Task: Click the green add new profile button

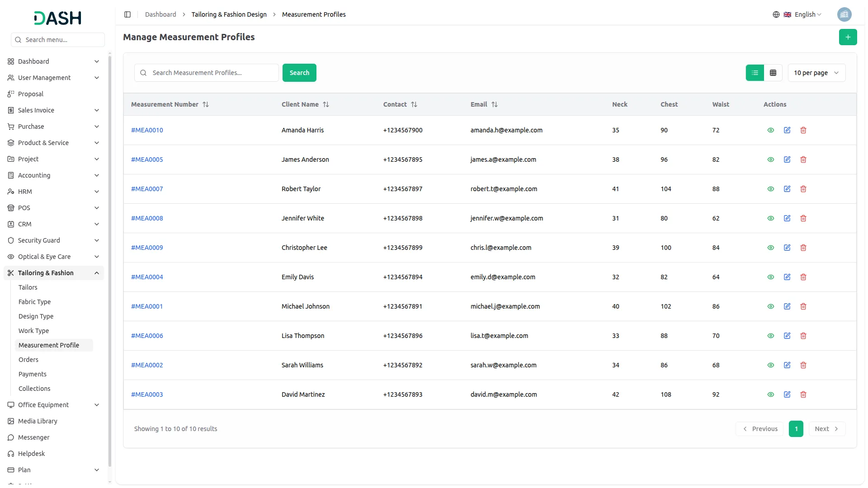Action: click(x=848, y=37)
